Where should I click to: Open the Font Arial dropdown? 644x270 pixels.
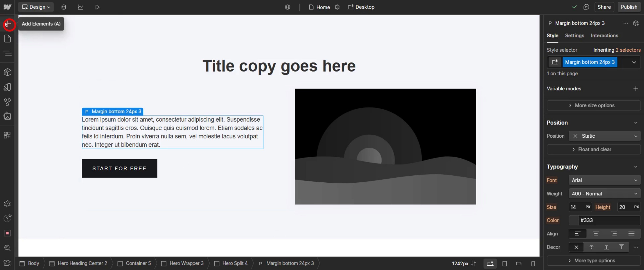point(604,180)
